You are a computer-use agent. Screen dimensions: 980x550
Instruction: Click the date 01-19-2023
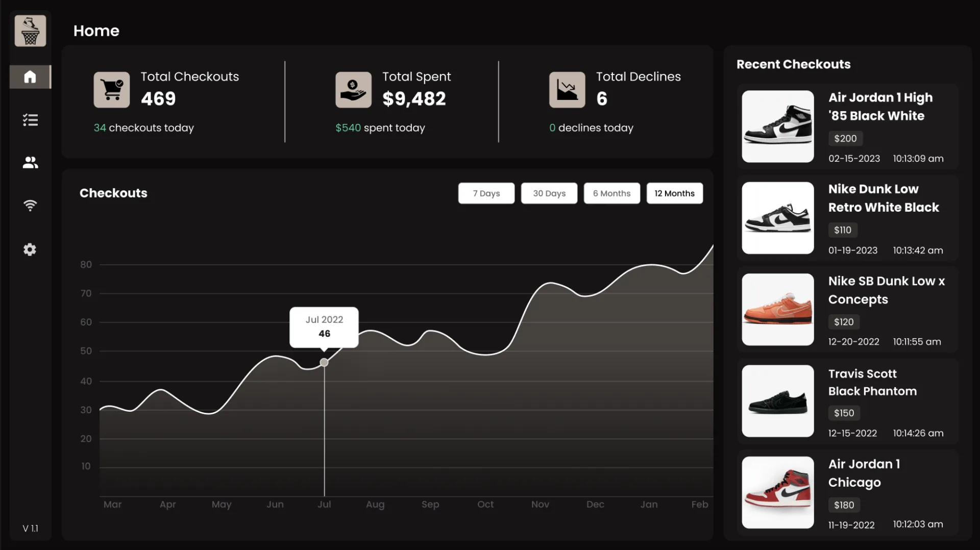853,251
